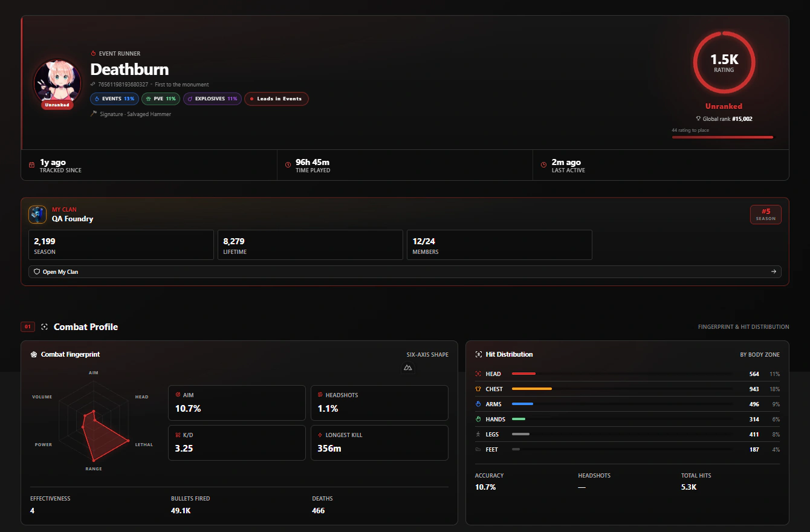Image resolution: width=810 pixels, height=532 pixels.
Task: Click the AIM 10.7% stat card
Action: click(x=237, y=403)
